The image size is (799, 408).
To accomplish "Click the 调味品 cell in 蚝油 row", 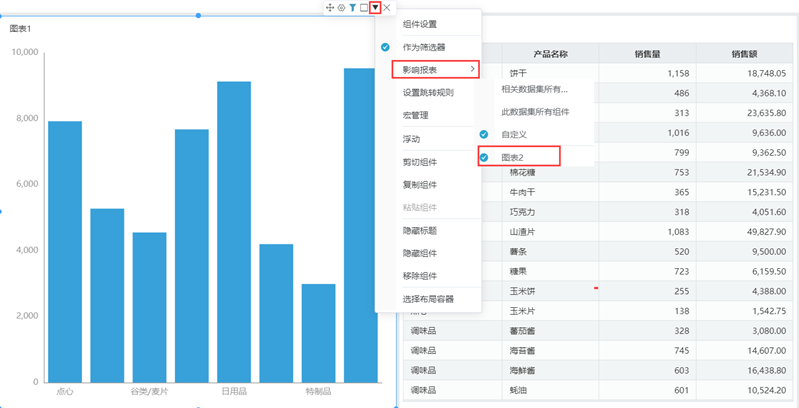I will coord(452,391).
